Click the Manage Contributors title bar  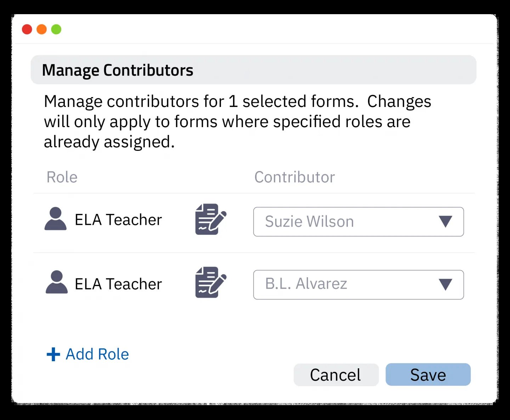tap(253, 70)
